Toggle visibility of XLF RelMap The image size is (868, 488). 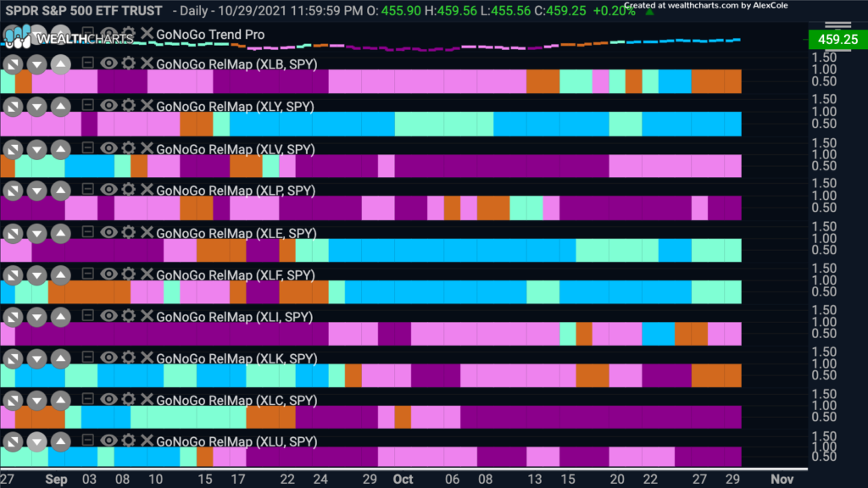108,274
